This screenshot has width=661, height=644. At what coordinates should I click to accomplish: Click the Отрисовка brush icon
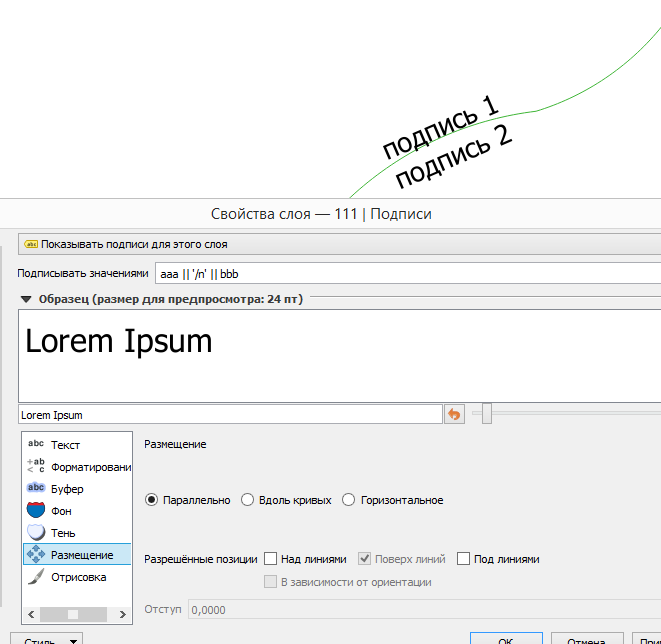(x=36, y=577)
